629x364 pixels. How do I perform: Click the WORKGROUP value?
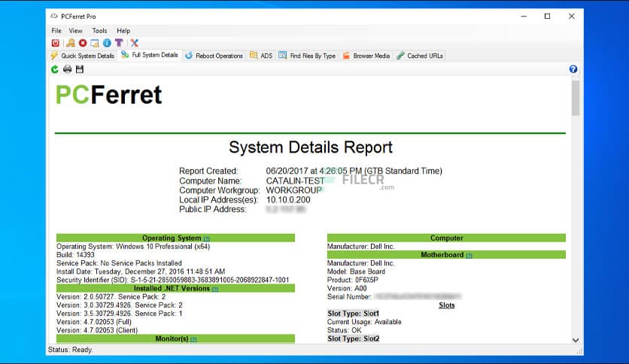(x=294, y=190)
